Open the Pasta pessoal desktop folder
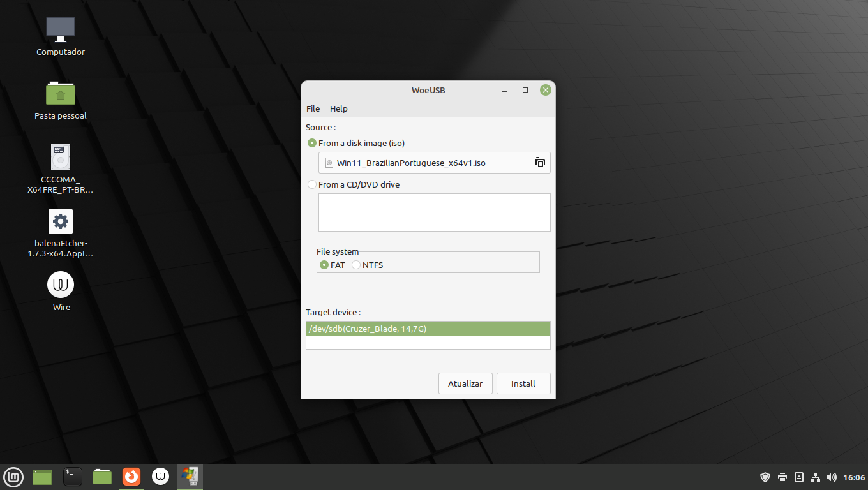This screenshot has width=868, height=490. coord(61,100)
